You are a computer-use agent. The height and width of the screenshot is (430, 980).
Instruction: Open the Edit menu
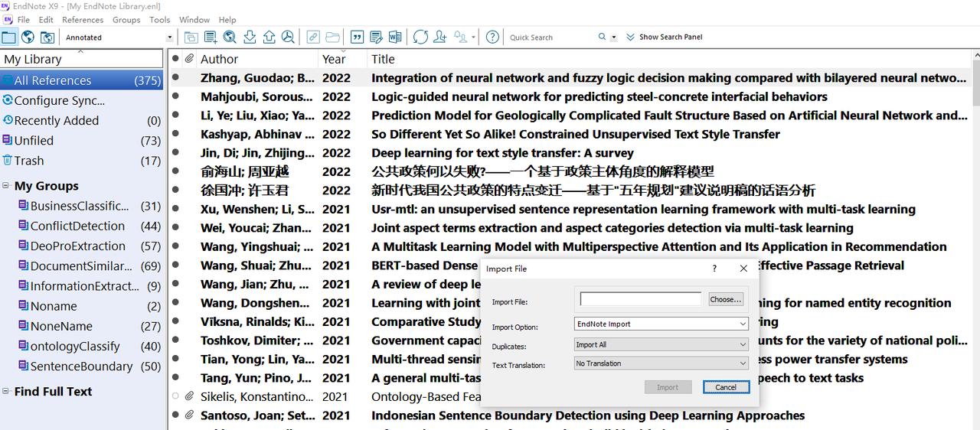pos(46,20)
